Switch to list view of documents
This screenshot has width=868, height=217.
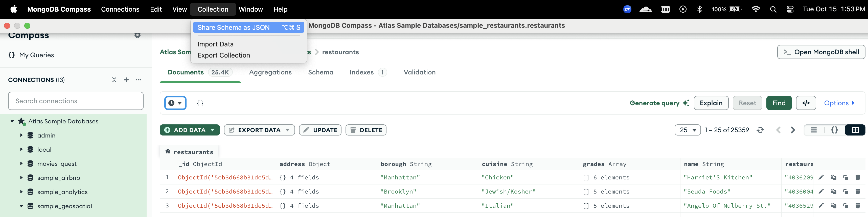(814, 130)
